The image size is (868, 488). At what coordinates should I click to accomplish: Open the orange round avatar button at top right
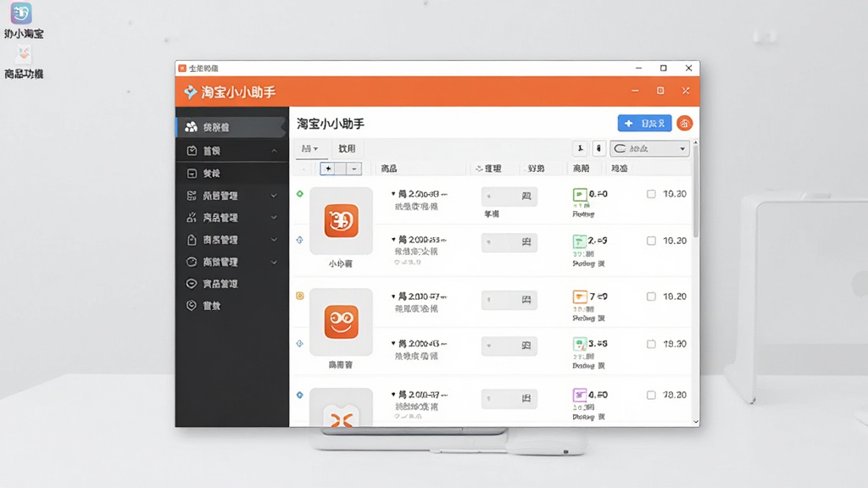click(x=684, y=124)
